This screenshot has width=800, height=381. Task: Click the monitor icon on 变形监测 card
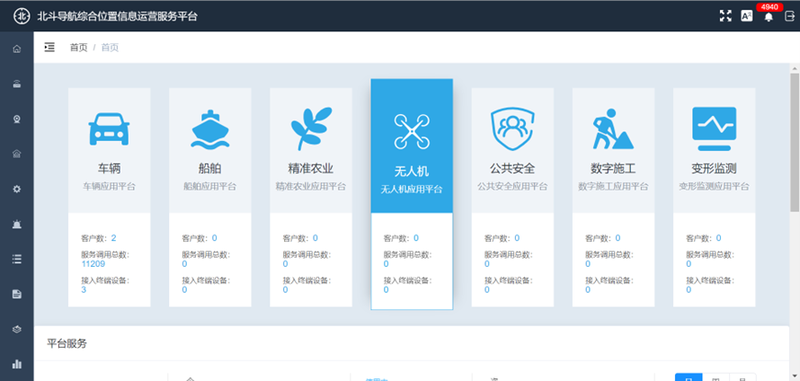pos(714,129)
